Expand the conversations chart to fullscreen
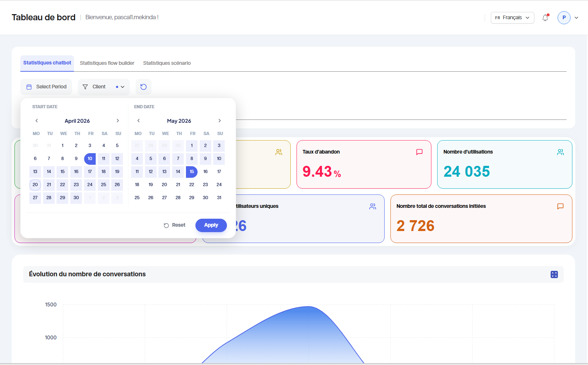This screenshot has width=588, height=365. [554, 274]
